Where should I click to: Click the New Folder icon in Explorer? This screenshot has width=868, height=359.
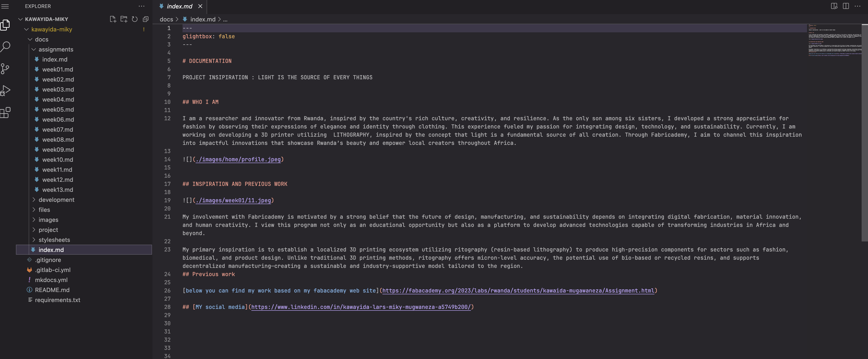click(x=124, y=19)
